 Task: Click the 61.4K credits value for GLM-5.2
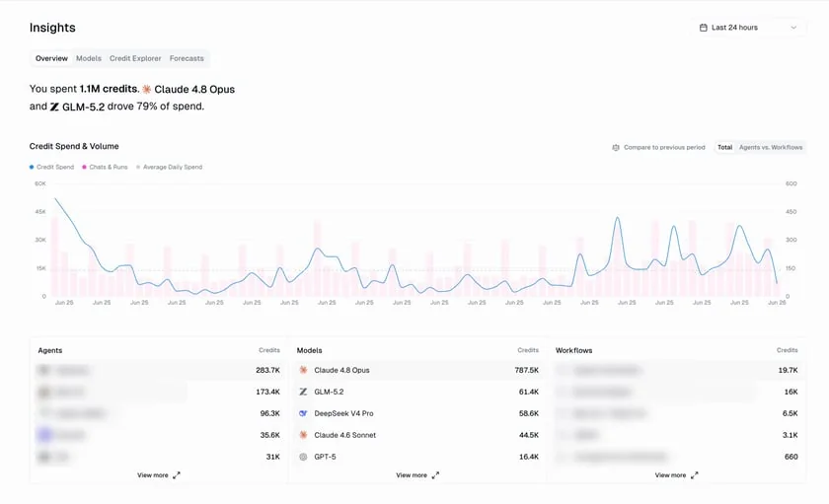(529, 392)
